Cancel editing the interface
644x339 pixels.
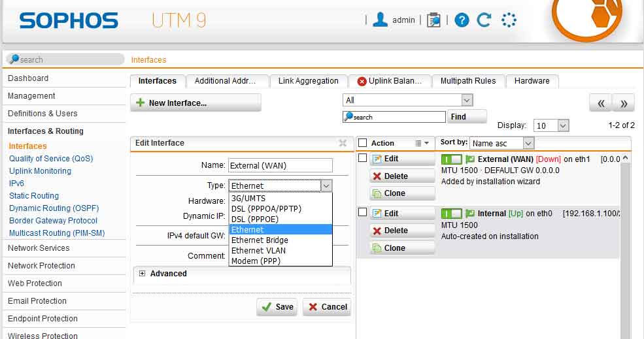(x=327, y=306)
